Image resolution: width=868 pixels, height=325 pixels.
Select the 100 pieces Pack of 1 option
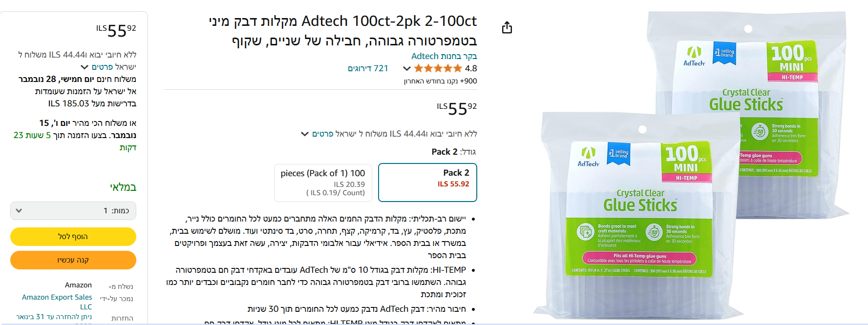tap(323, 183)
